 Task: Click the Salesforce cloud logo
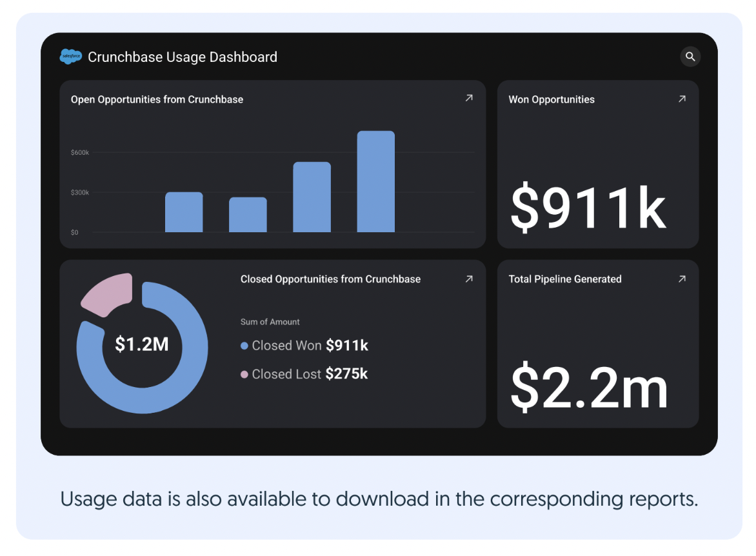[70, 56]
